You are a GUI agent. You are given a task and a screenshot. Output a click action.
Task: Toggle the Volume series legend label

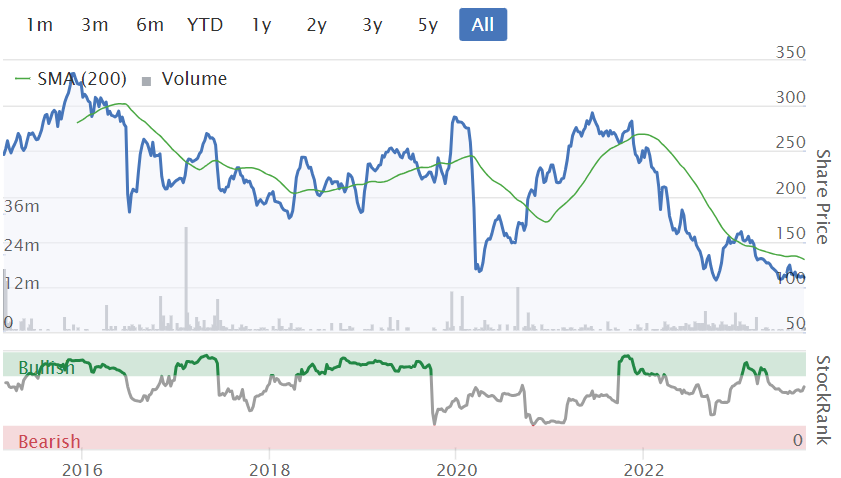194,79
